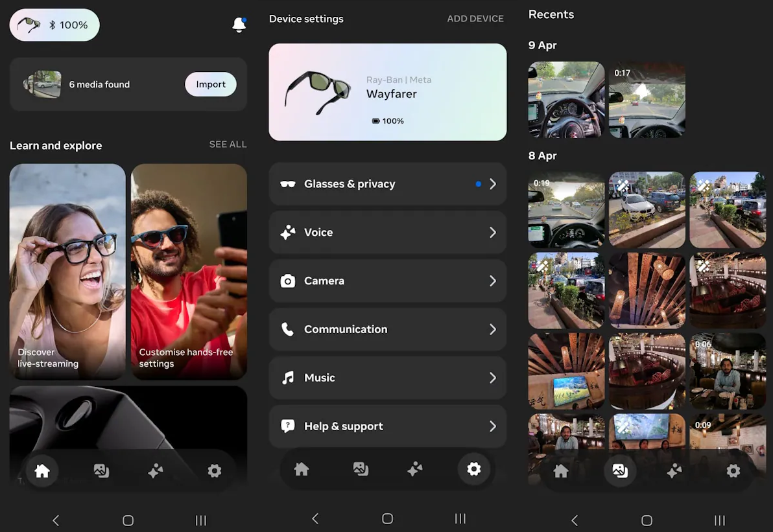773x532 pixels.
Task: Click the Glasses & privacy glasses icon
Action: (288, 184)
